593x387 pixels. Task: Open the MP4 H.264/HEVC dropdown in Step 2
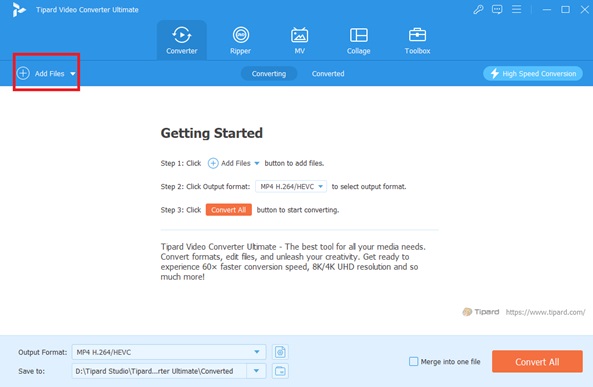291,187
